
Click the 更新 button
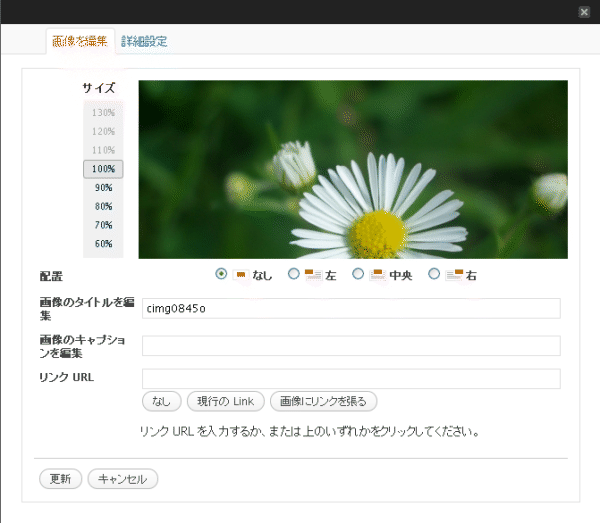point(60,479)
